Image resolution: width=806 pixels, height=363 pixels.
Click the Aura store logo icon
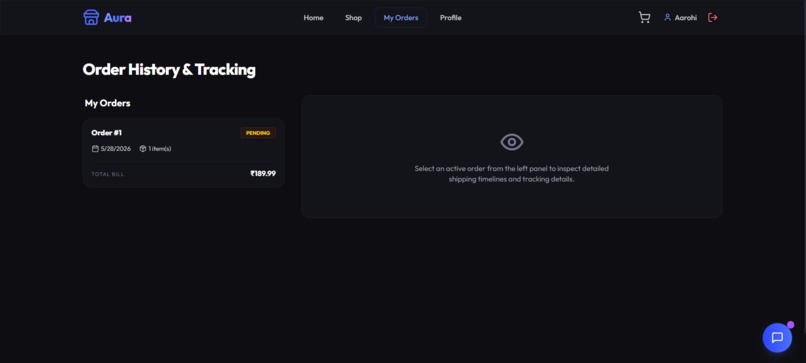coord(91,17)
